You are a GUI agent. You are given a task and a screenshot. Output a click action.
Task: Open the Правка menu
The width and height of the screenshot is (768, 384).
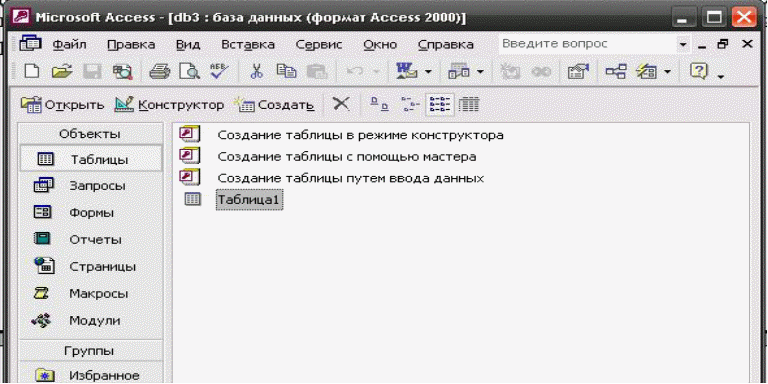[131, 45]
